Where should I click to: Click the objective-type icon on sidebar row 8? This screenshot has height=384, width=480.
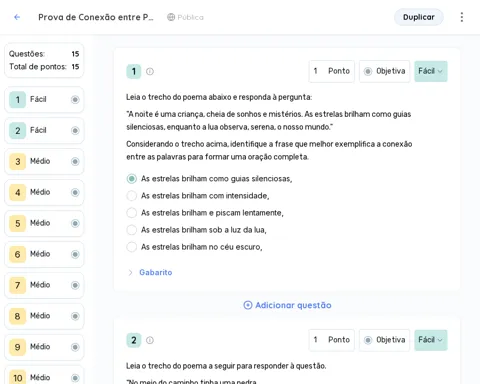75,316
